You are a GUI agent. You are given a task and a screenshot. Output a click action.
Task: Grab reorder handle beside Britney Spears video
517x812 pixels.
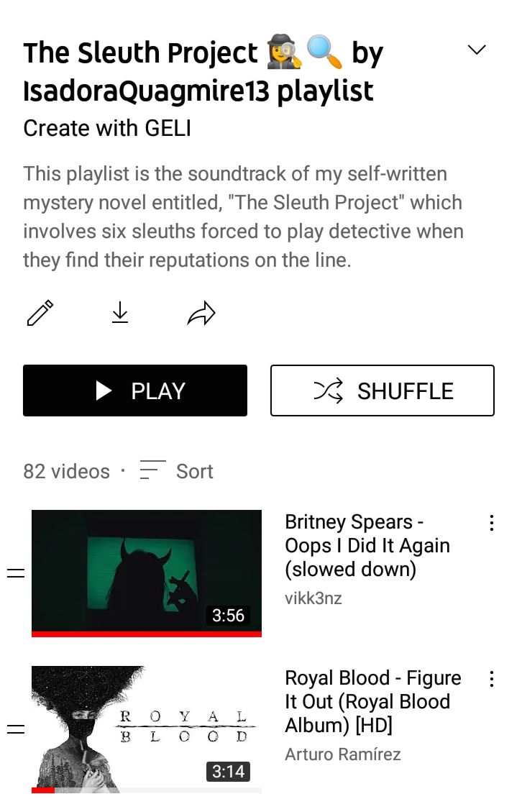(x=16, y=573)
